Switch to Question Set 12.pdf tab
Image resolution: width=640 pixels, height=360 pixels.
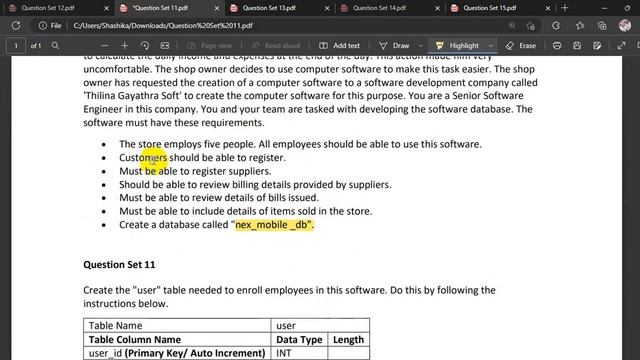[59, 8]
